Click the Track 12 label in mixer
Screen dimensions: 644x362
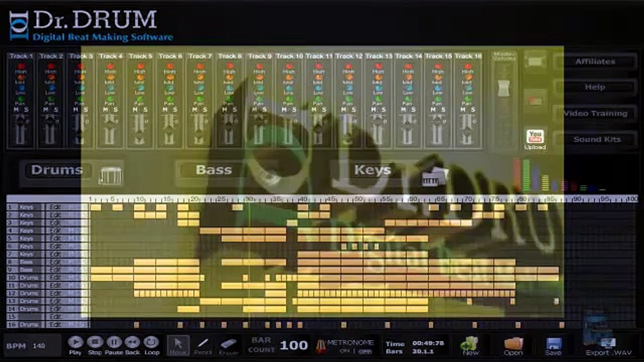(348, 56)
